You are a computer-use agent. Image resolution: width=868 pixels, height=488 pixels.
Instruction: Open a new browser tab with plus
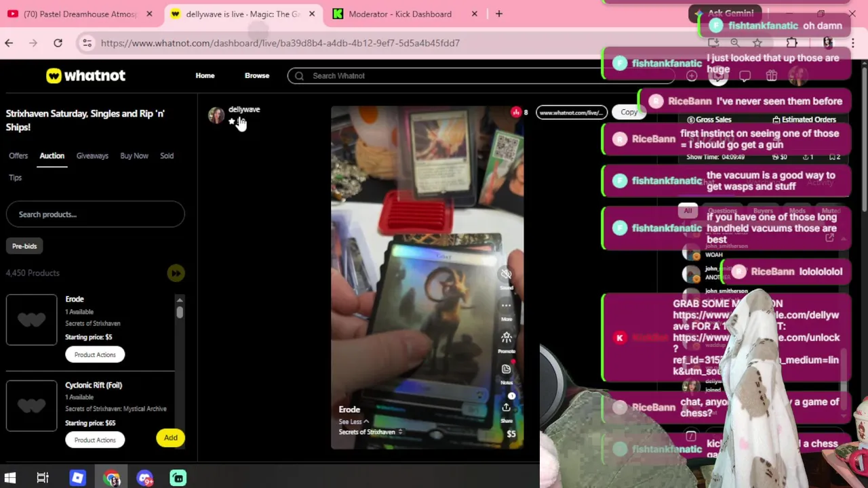(499, 14)
